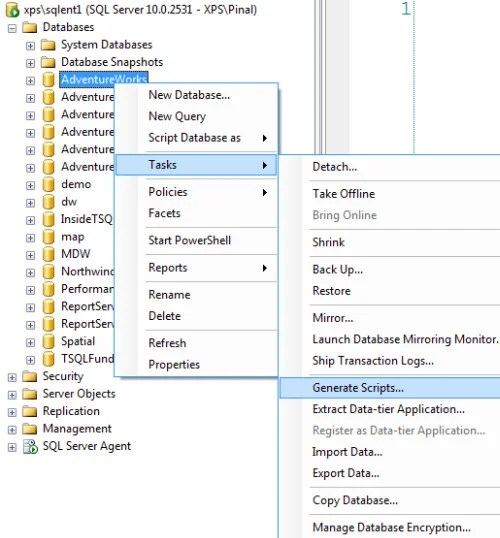Select Mirror... in the Tasks submenu
This screenshot has width=500, height=538.
pyautogui.click(x=390, y=318)
